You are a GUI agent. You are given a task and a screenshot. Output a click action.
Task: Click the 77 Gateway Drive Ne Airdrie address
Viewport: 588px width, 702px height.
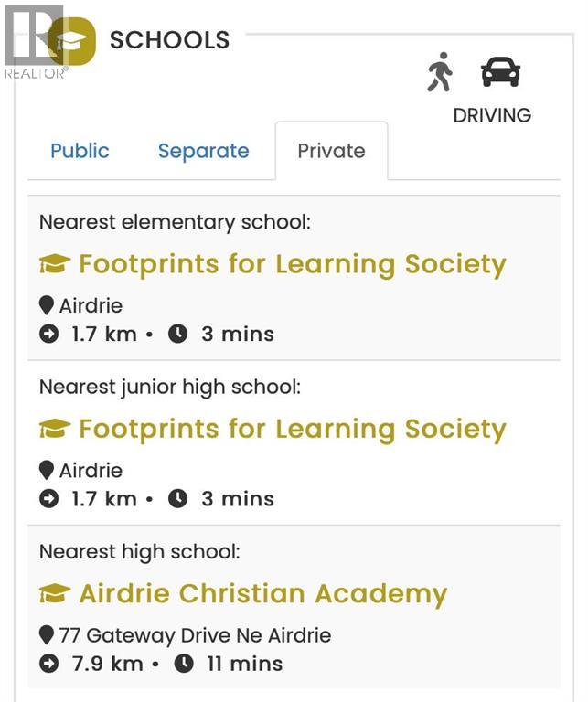point(195,635)
